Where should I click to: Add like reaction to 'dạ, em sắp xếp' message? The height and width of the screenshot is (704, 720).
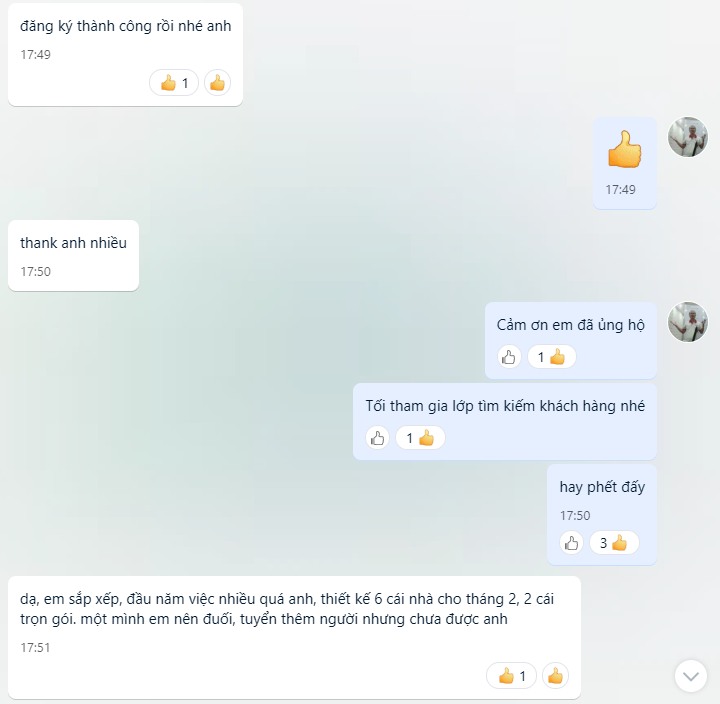[x=555, y=676]
